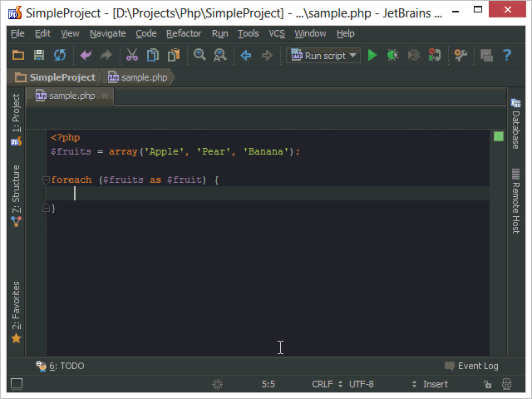Click the Synchronize refresh icon
The image size is (532, 399).
coord(60,56)
